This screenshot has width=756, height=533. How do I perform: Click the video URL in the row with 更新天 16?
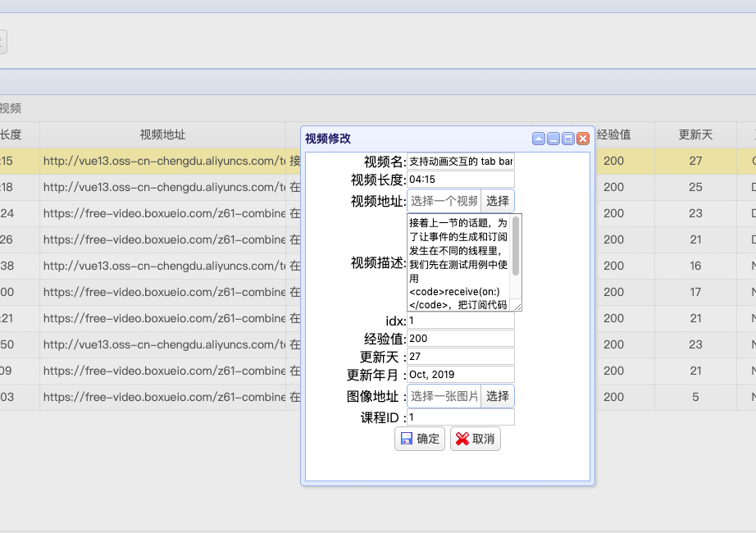pos(164,266)
